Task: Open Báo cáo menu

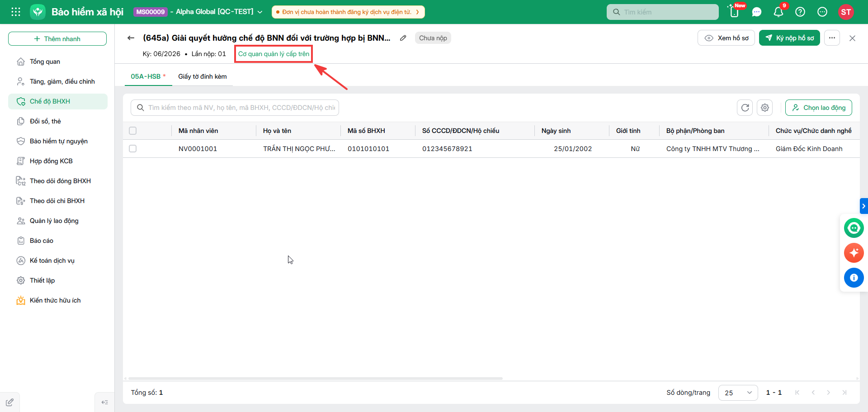Action: (x=58, y=241)
